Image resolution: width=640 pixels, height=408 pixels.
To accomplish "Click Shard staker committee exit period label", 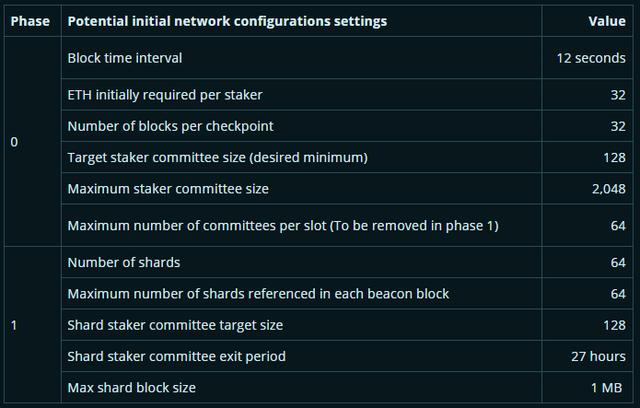I will coord(176,356).
